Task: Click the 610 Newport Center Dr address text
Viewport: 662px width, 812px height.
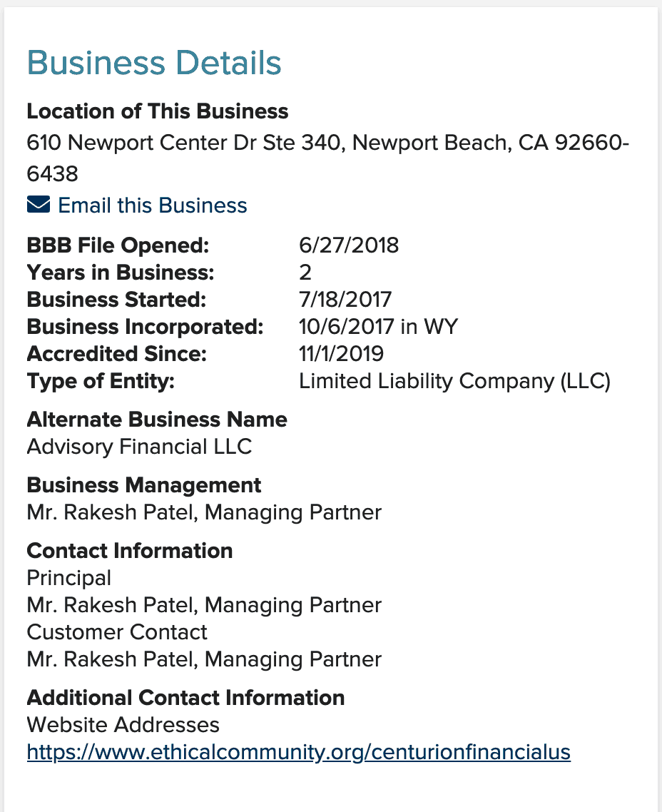Action: 327,158
